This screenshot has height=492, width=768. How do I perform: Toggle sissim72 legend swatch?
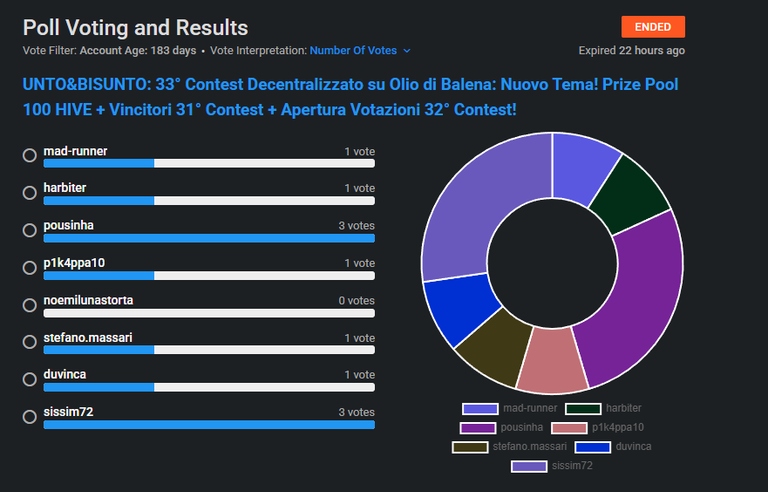click(x=529, y=466)
